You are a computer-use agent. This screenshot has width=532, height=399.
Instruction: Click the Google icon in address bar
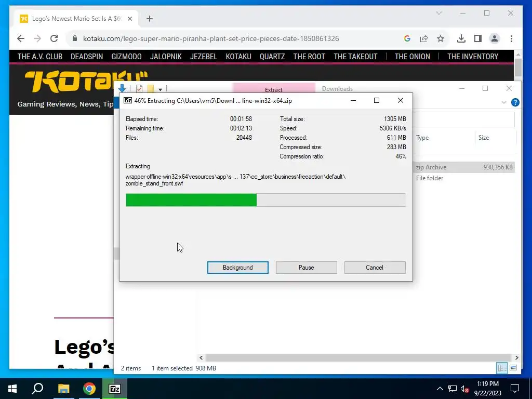tap(407, 38)
